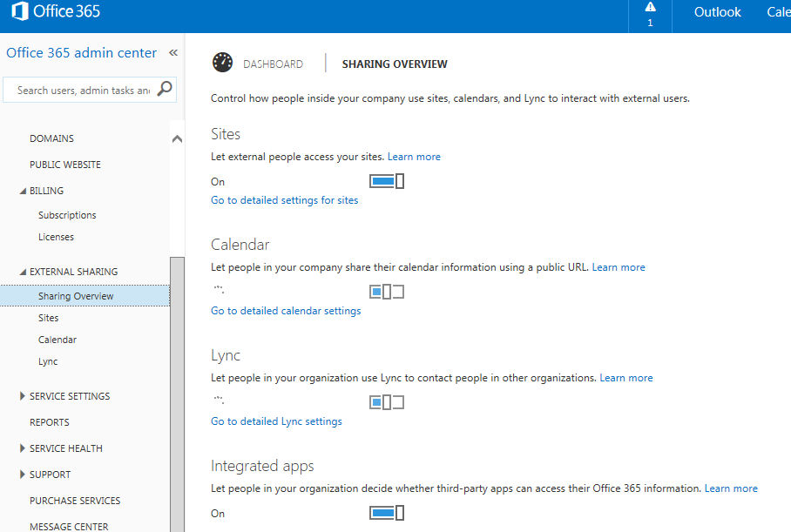
Task: Collapse the External Sharing section triangle
Action: [x=23, y=272]
